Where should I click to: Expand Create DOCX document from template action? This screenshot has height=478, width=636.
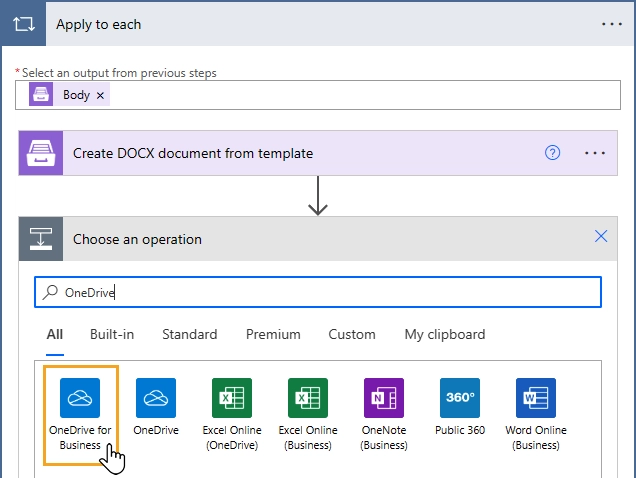318,153
